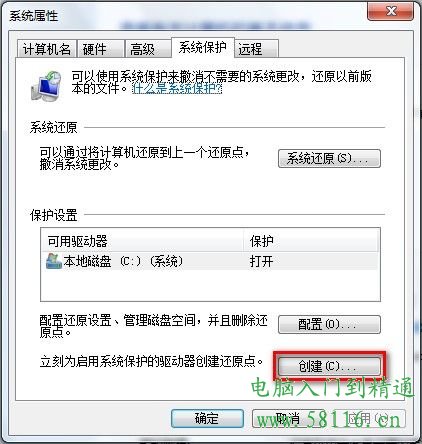This screenshot has width=422, height=444.
Task: Click the 系统保护 tab
Action: pyautogui.click(x=203, y=47)
